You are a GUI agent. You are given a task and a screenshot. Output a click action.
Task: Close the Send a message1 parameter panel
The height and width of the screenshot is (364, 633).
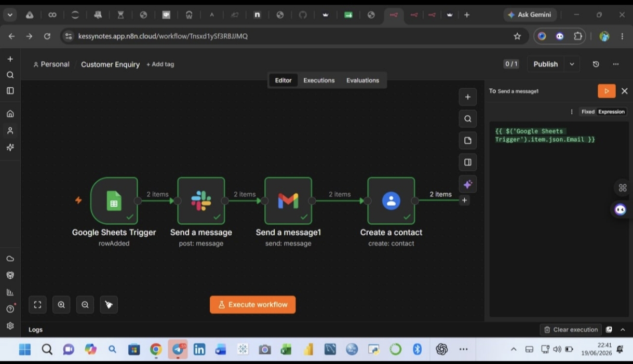tap(625, 91)
